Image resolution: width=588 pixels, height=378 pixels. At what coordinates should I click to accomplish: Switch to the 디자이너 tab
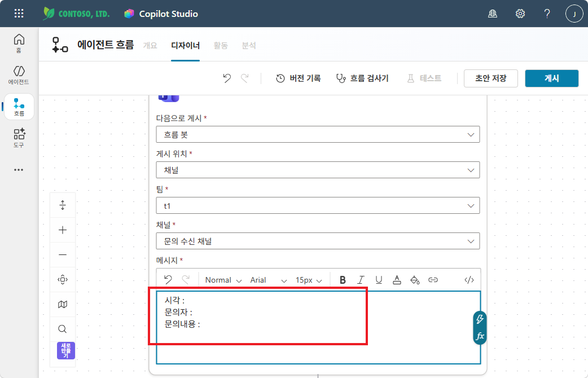(x=185, y=45)
